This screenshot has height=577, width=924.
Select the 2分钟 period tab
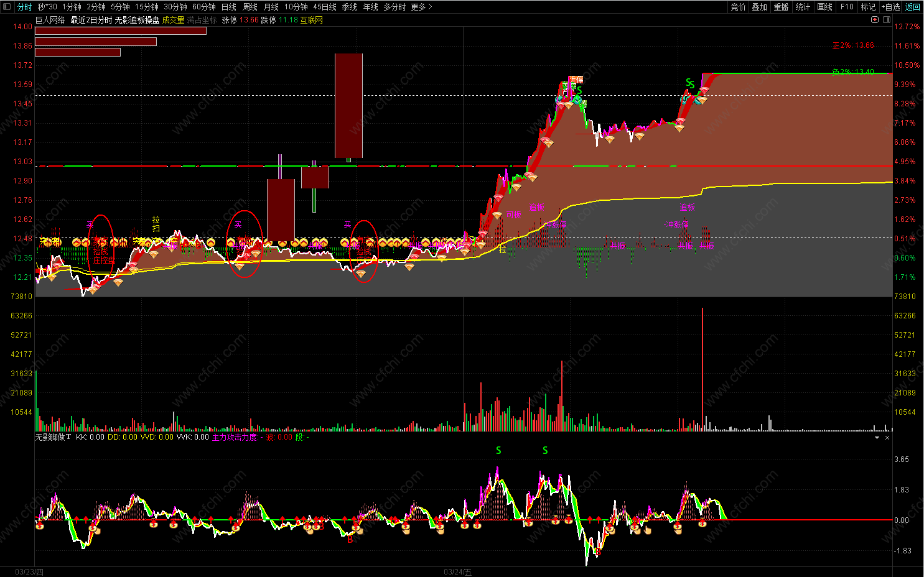click(96, 7)
